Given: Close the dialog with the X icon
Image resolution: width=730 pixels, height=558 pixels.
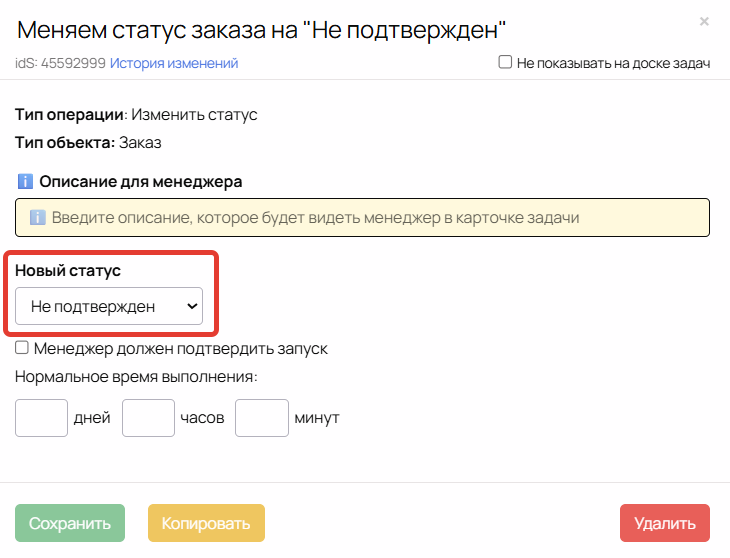Looking at the screenshot, I should [704, 21].
